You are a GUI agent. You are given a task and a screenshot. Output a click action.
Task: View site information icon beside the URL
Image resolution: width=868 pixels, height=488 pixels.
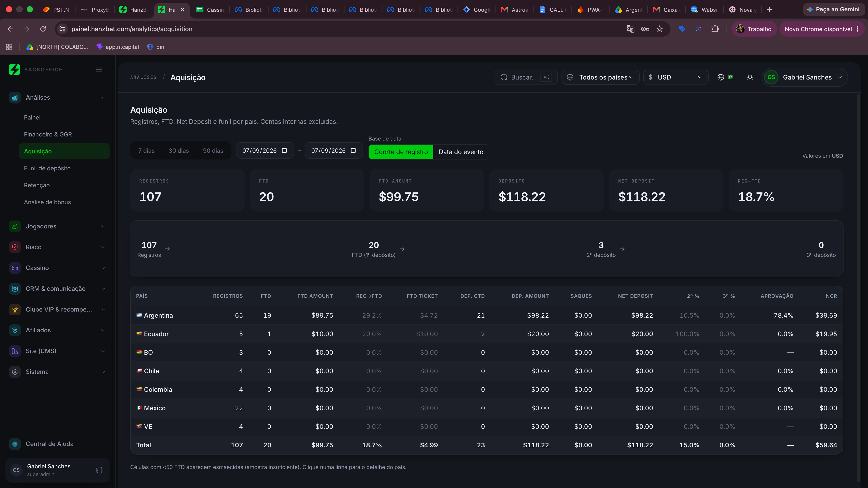tap(62, 29)
